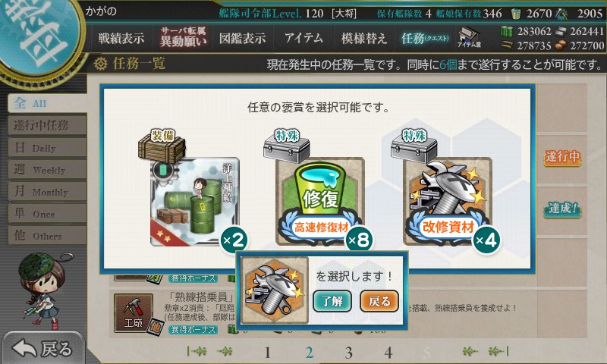Confirm selection with 了解 button

tap(332, 301)
